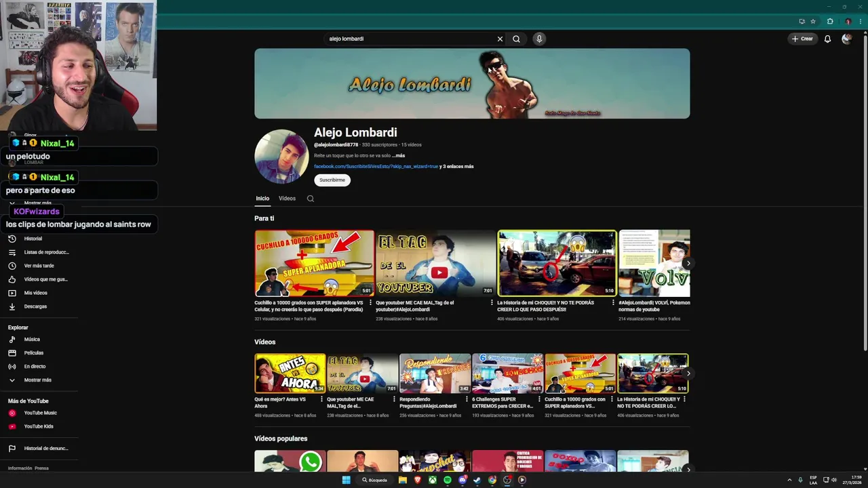
Task: Click the ESP LAA language indicator
Action: point(813,480)
